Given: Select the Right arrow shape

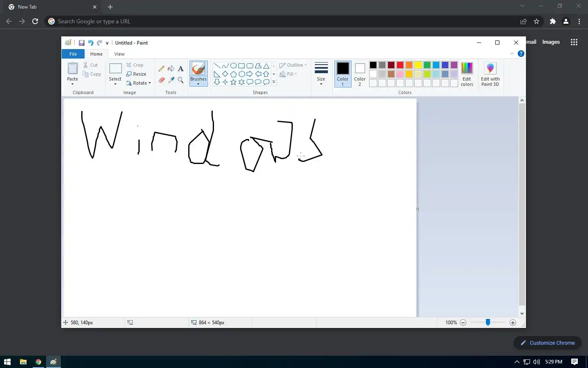Looking at the screenshot, I should [249, 74].
